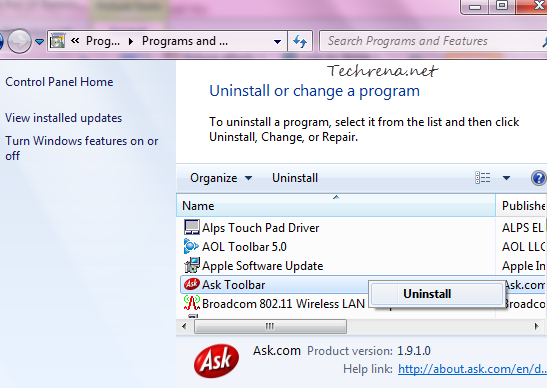Screen dimensions: 547x388
Task: Maximize the Programs and Features window
Action: [502, 6]
